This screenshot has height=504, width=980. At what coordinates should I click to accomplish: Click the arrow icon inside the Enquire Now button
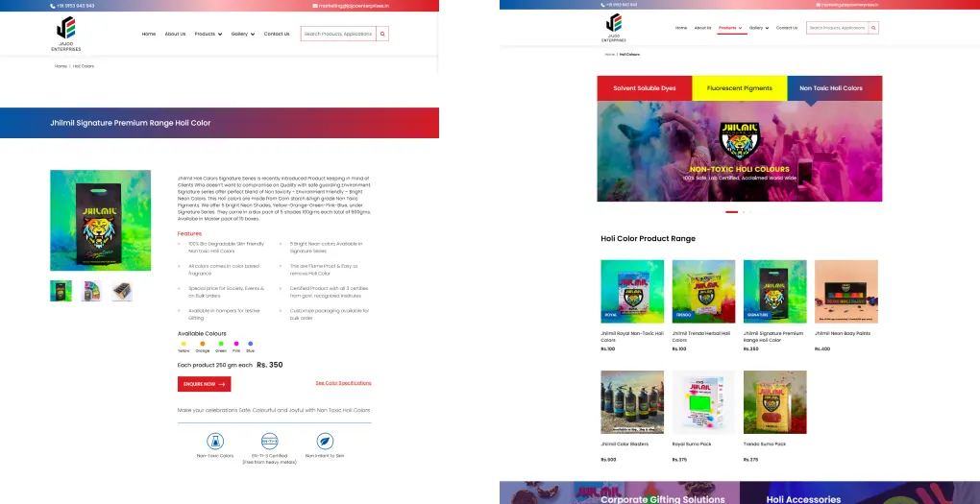pyautogui.click(x=221, y=384)
